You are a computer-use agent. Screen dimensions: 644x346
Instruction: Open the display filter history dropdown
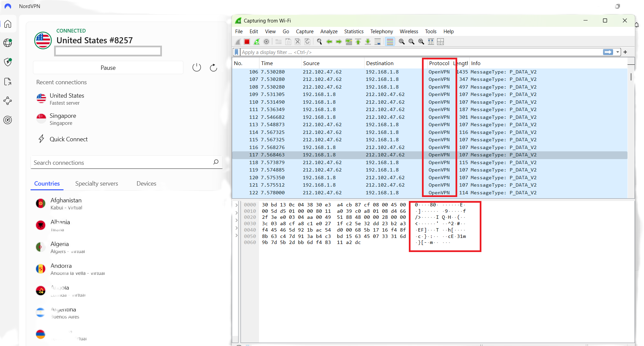click(618, 52)
